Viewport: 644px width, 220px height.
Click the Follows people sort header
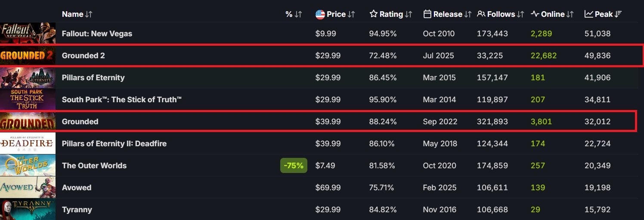point(500,14)
